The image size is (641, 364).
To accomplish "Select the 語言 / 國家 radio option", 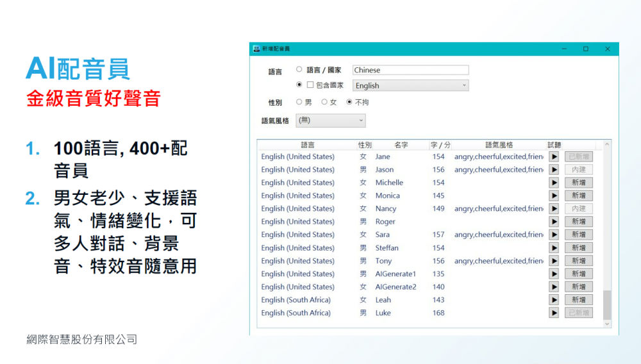I will click(299, 70).
